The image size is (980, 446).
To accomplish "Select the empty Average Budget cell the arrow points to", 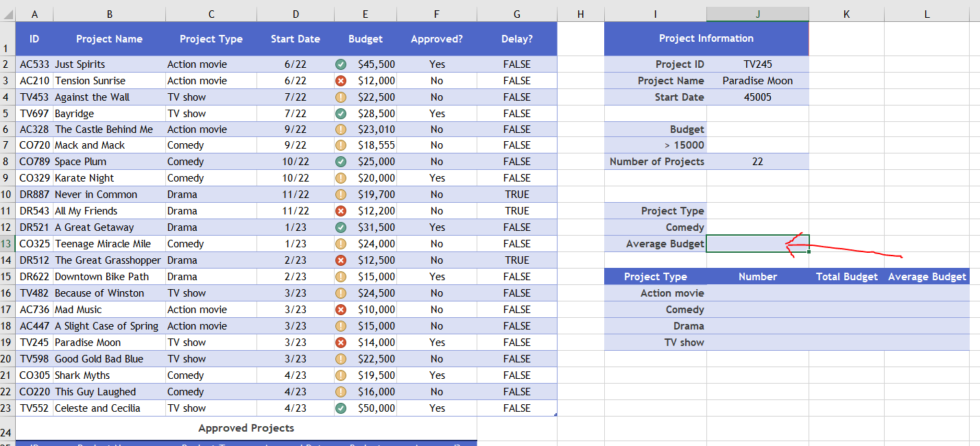I will pyautogui.click(x=757, y=243).
